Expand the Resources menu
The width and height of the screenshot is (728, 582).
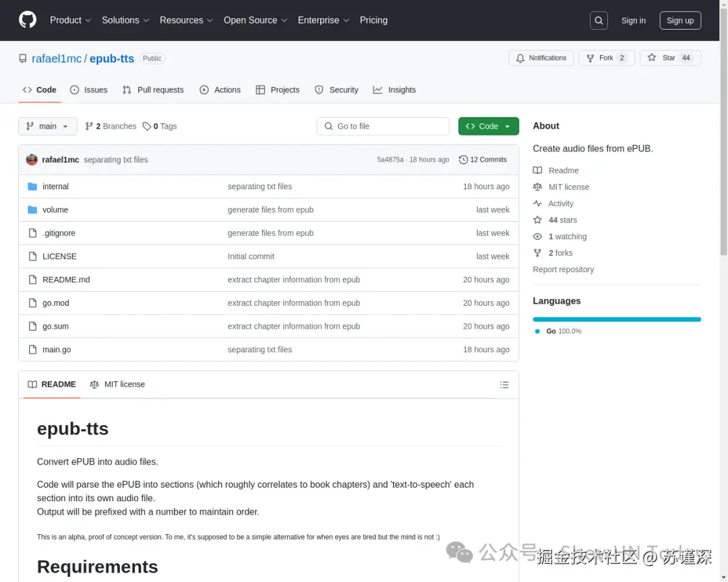[186, 20]
